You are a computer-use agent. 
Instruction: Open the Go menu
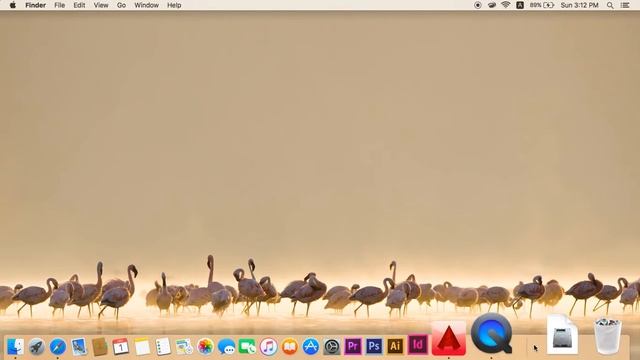click(121, 5)
